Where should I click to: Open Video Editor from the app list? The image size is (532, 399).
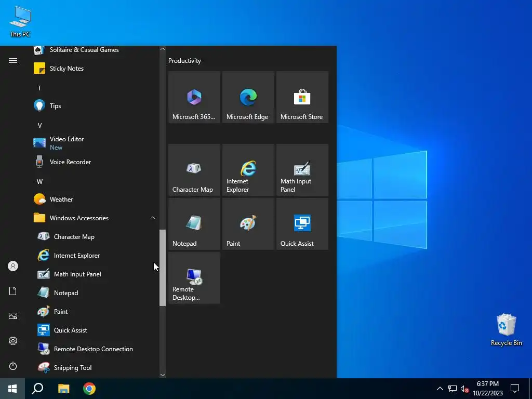tap(95, 143)
